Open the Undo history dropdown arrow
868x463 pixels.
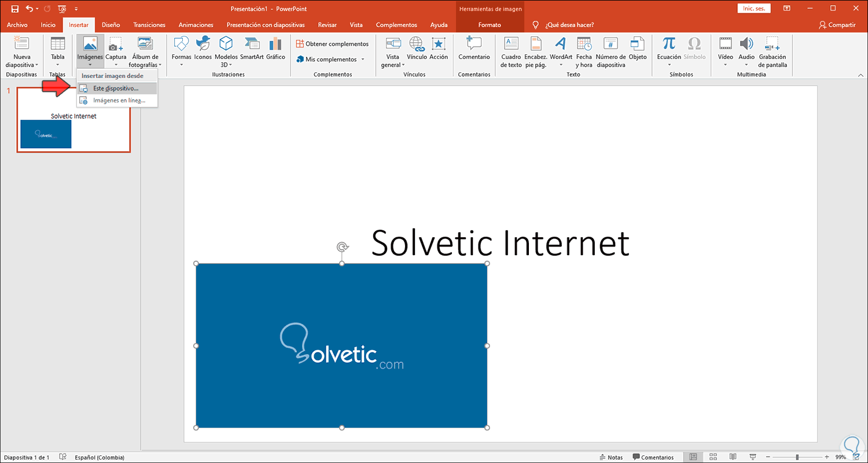tap(38, 9)
